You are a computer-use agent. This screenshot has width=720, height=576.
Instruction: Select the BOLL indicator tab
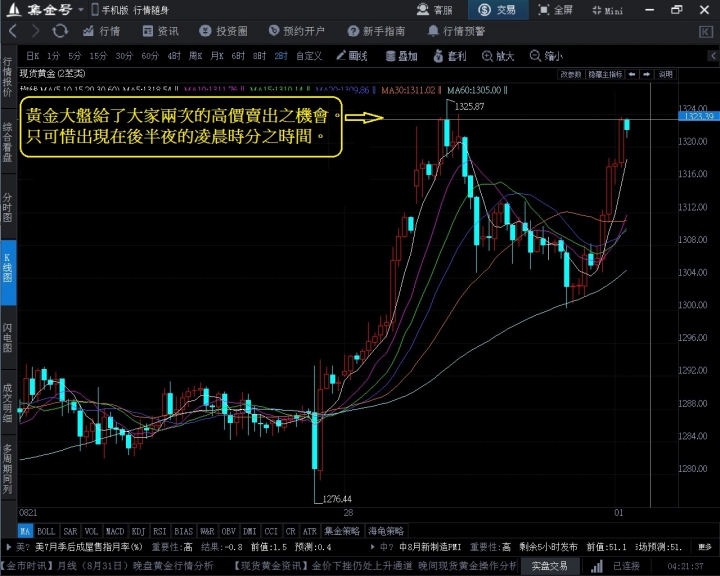46,531
